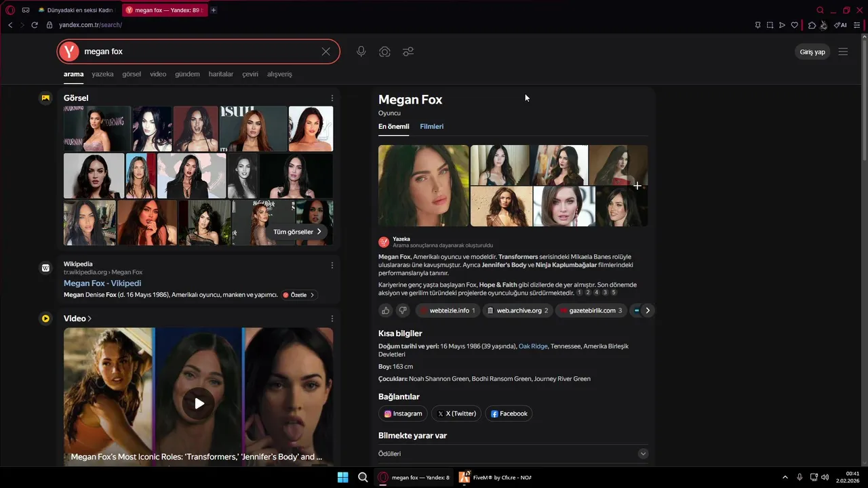Open the X (Twitter) link button
The image size is (868, 488).
(456, 413)
